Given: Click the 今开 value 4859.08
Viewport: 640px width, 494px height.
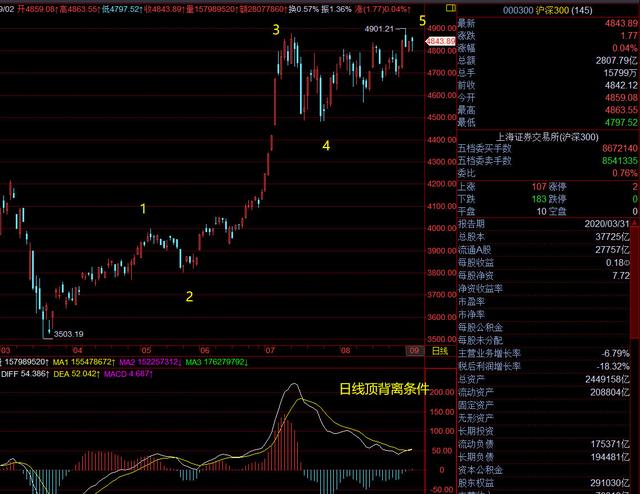Looking at the screenshot, I should coord(620,98).
